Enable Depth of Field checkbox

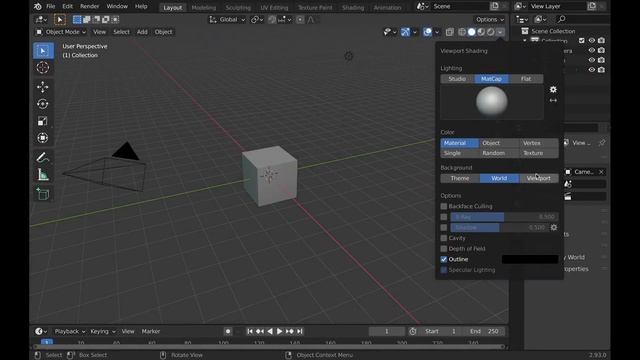coord(444,249)
